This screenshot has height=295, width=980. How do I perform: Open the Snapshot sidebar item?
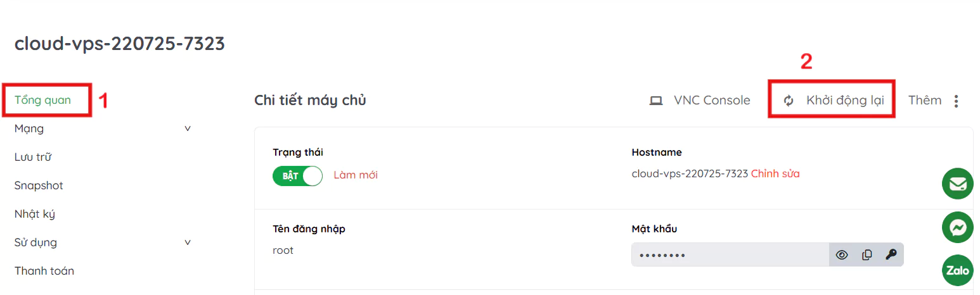pyautogui.click(x=39, y=185)
